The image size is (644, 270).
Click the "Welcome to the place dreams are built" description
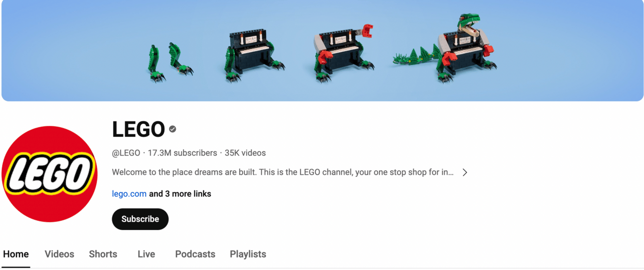(x=283, y=172)
